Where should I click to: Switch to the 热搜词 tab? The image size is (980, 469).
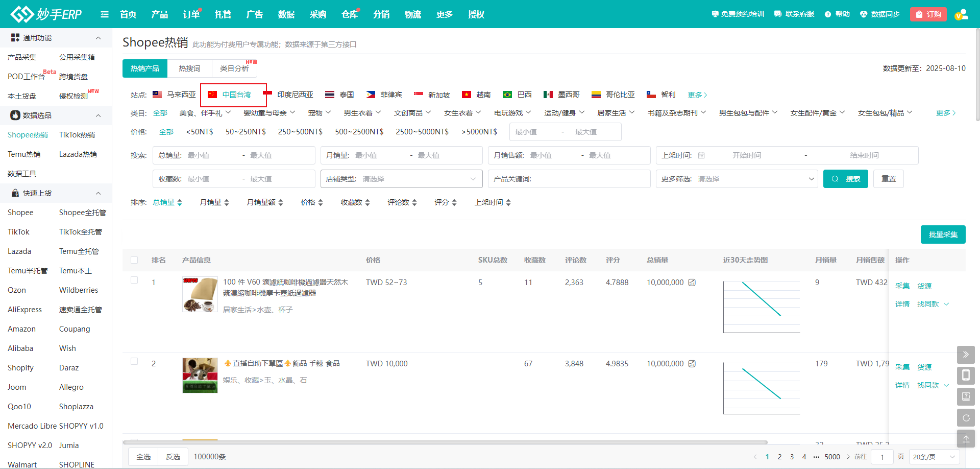[x=189, y=68]
